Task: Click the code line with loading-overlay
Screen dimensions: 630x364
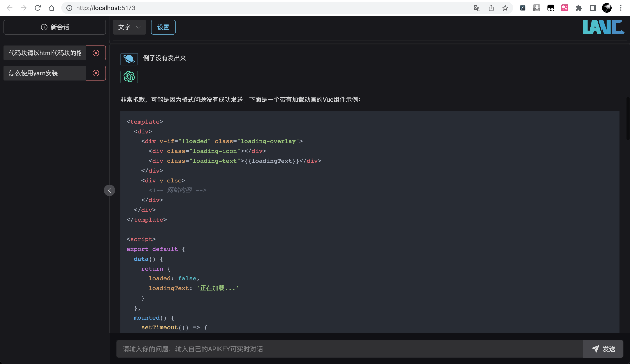Action: [x=222, y=141]
